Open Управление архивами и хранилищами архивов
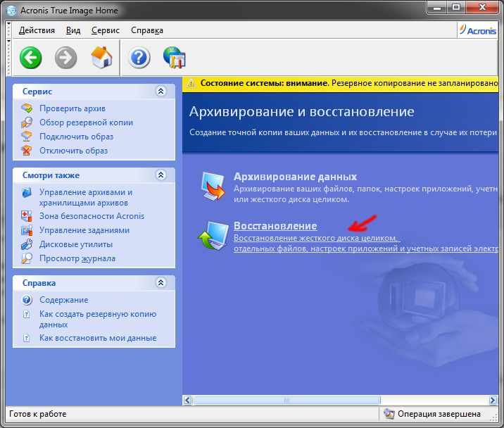Screen dimensions: 504x428 pos(86,197)
